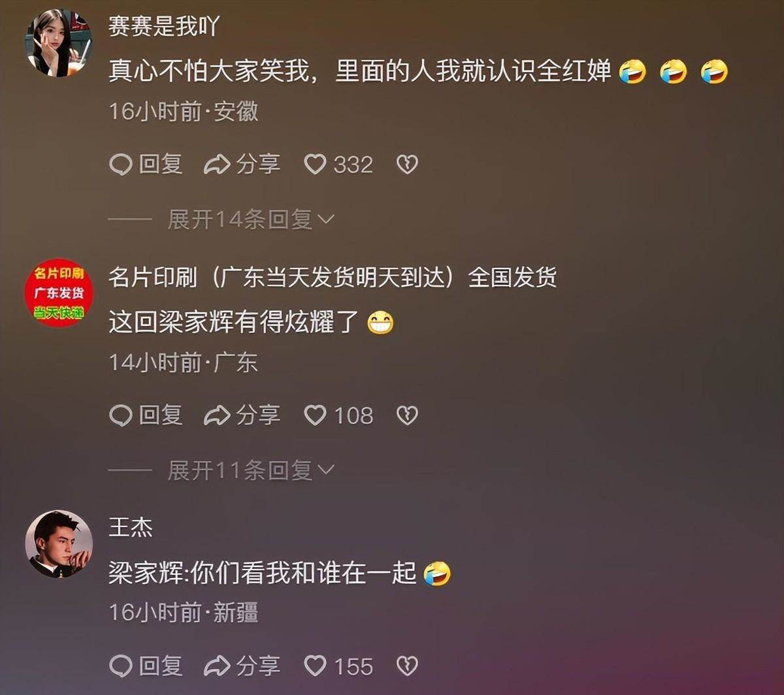Expand 11 replies under second comment
This screenshot has height=695, width=784.
coord(251,470)
